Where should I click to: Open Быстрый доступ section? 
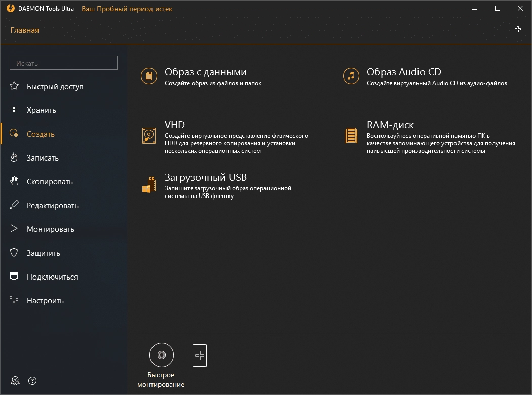point(55,87)
